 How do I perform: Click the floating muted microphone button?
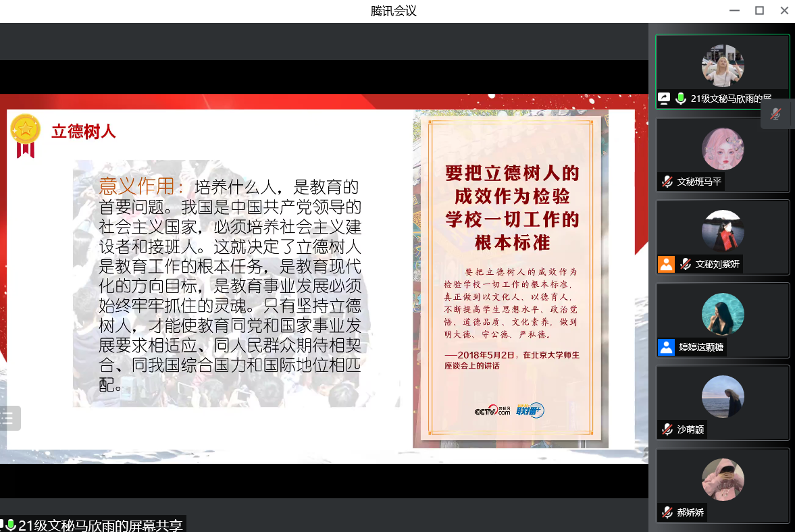[x=775, y=114]
